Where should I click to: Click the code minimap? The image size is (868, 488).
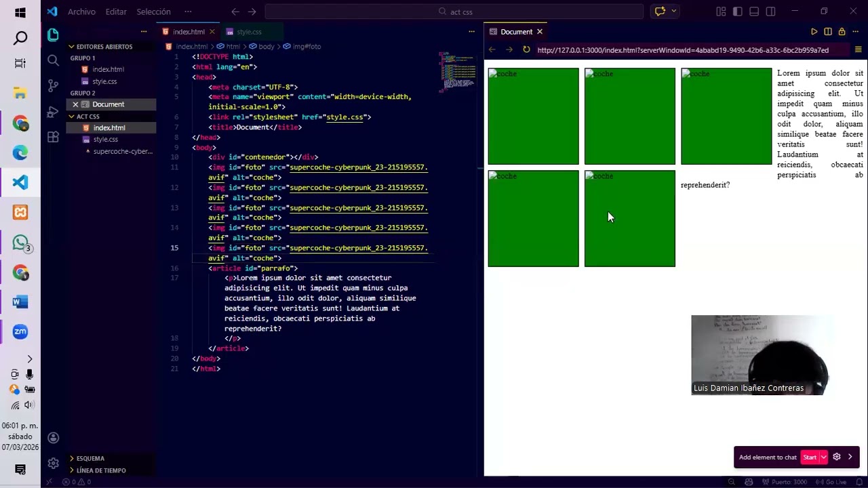click(458, 71)
